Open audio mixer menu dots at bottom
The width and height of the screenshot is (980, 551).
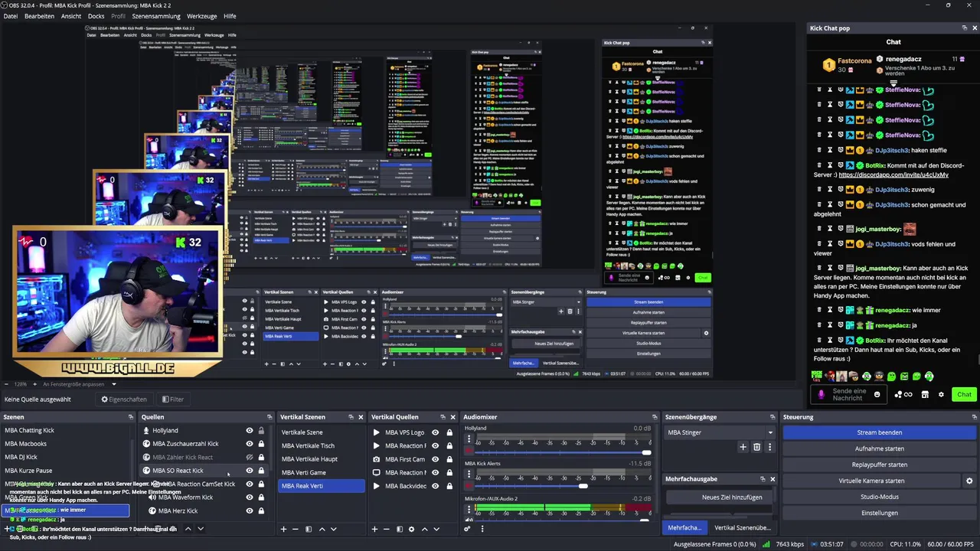482,529
